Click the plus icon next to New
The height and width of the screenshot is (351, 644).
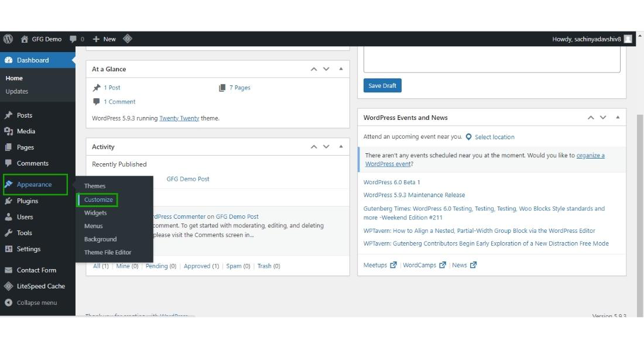pyautogui.click(x=96, y=39)
